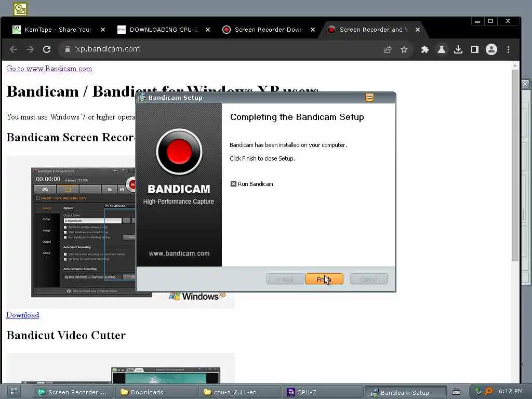Toggle the side panel icon
The height and width of the screenshot is (399, 532).
475,49
